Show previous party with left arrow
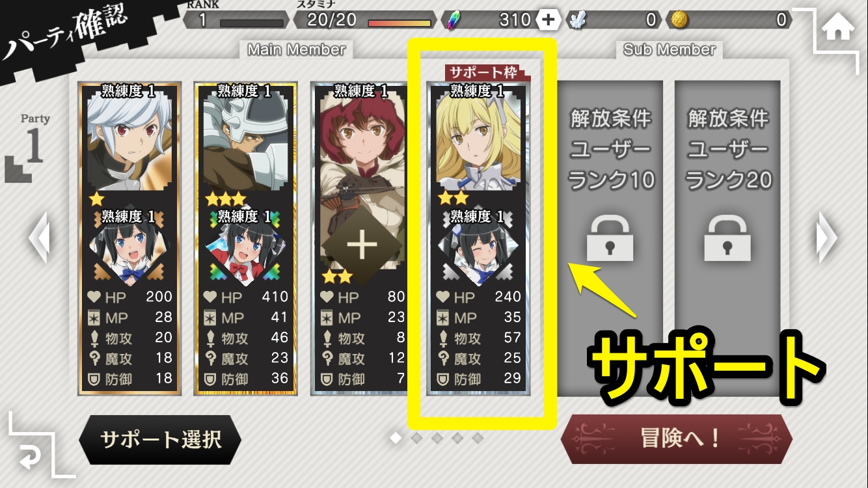The image size is (868, 488). pyautogui.click(x=40, y=239)
